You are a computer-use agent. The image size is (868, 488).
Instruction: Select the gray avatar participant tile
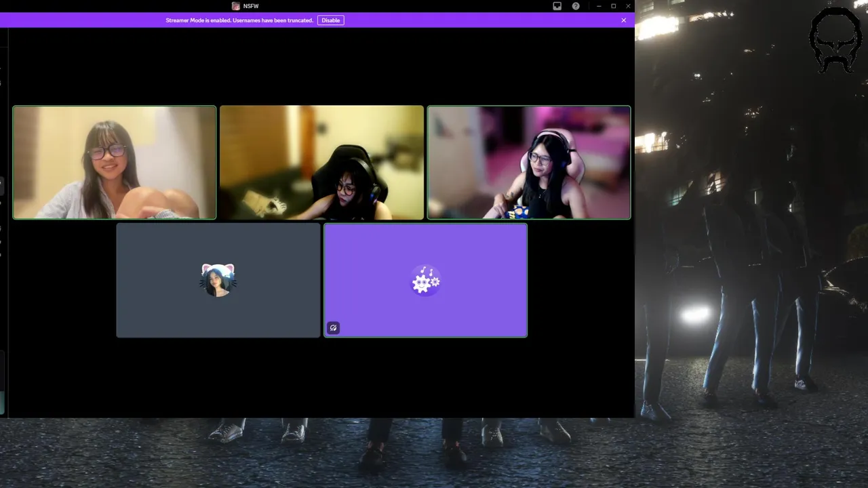coord(218,281)
